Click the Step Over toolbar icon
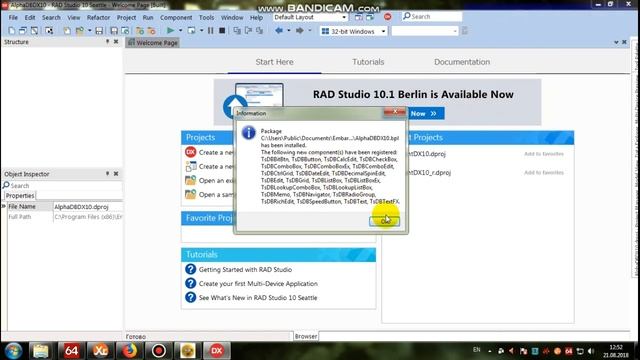Screen dimensions: 640x360 click(x=248, y=31)
